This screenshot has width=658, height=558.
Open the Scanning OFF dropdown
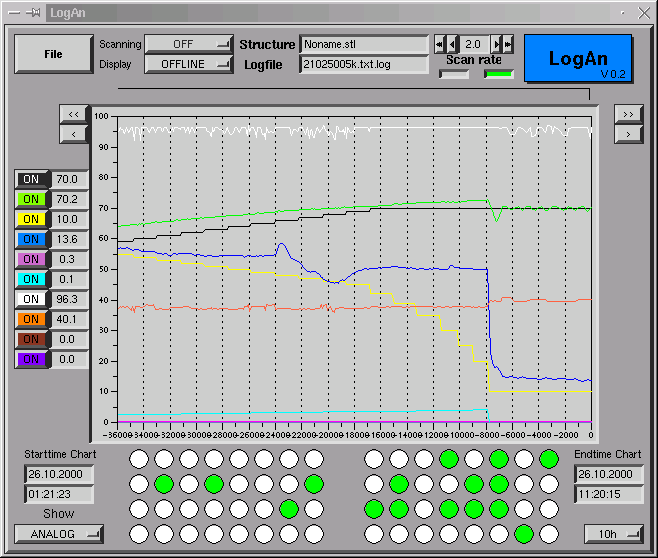coord(188,45)
